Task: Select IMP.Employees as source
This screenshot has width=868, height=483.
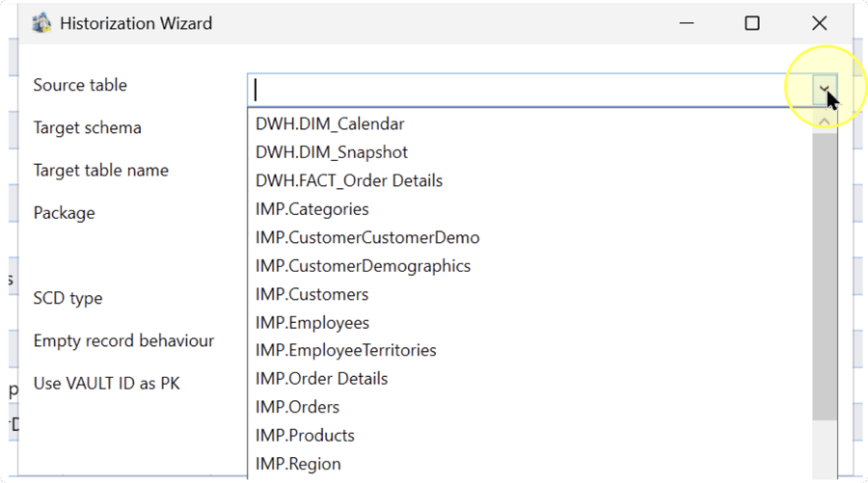Action: 529,323
